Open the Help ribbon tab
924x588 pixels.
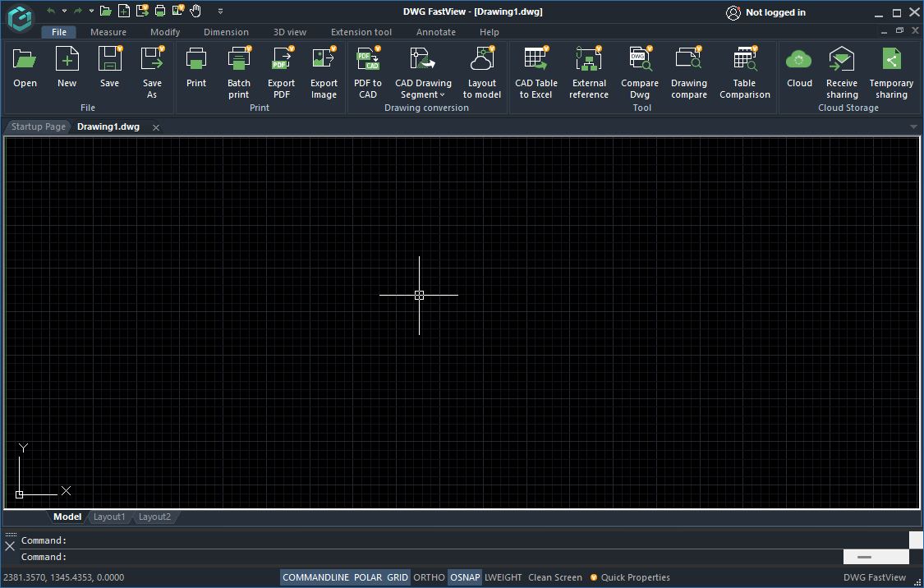(490, 32)
